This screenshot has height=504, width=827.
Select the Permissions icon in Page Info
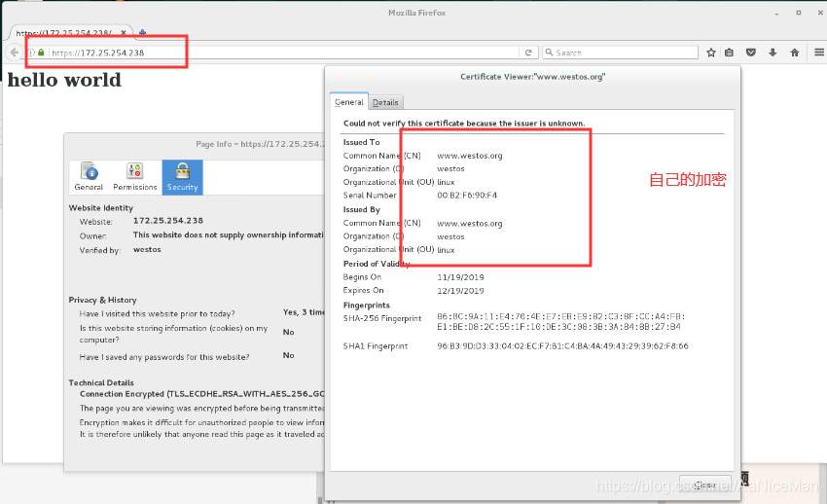click(135, 177)
